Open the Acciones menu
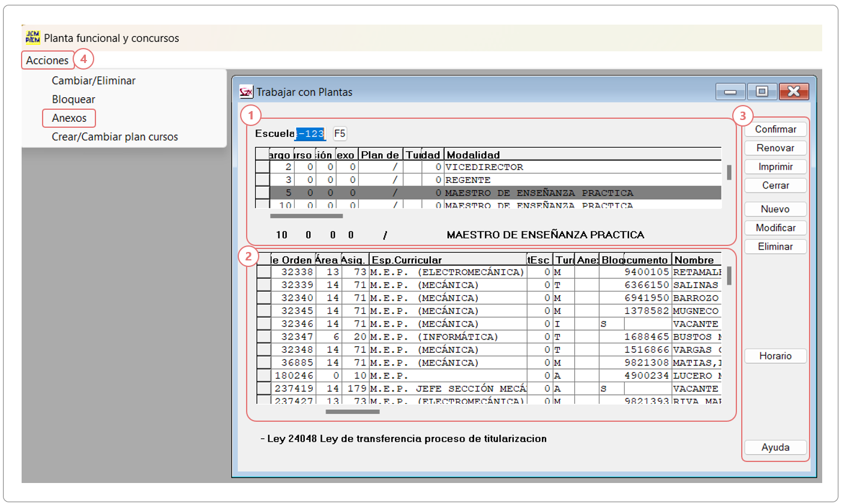 pyautogui.click(x=47, y=60)
